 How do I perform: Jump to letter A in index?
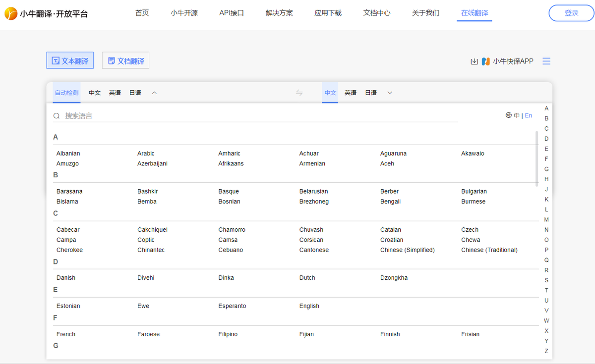[546, 108]
